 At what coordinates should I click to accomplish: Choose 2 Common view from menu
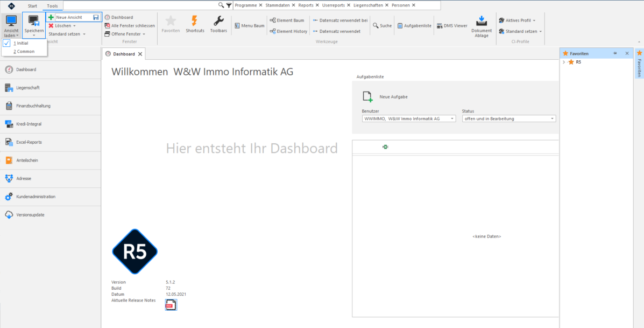(x=24, y=51)
